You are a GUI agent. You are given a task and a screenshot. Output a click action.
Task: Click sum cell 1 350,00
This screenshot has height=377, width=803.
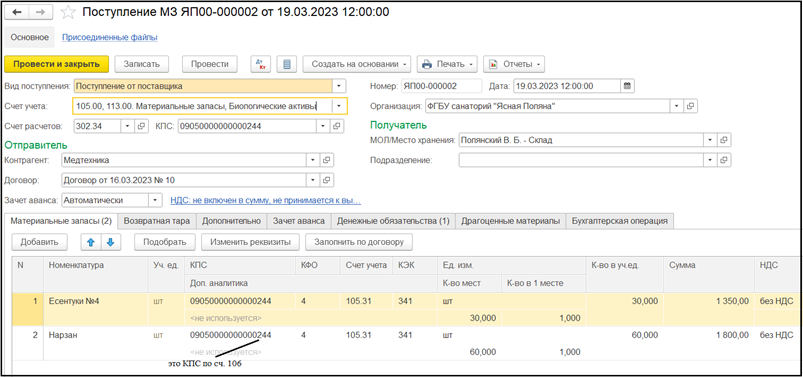tap(709, 309)
